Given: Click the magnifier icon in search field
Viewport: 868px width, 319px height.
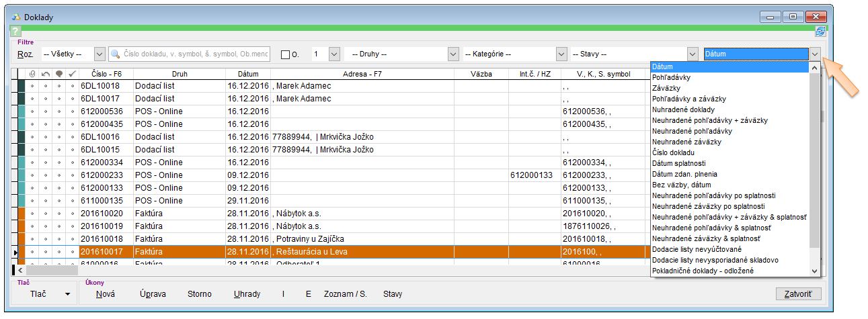Looking at the screenshot, I should (x=116, y=54).
